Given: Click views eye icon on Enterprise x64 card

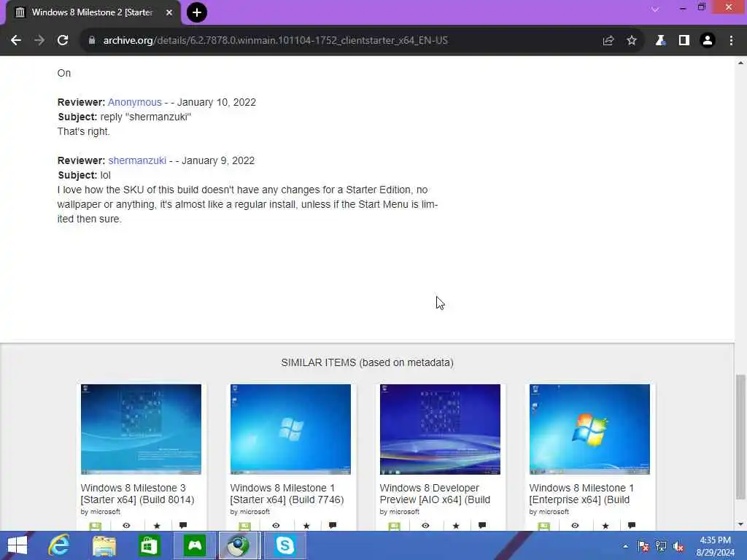Looking at the screenshot, I should click(x=575, y=525).
